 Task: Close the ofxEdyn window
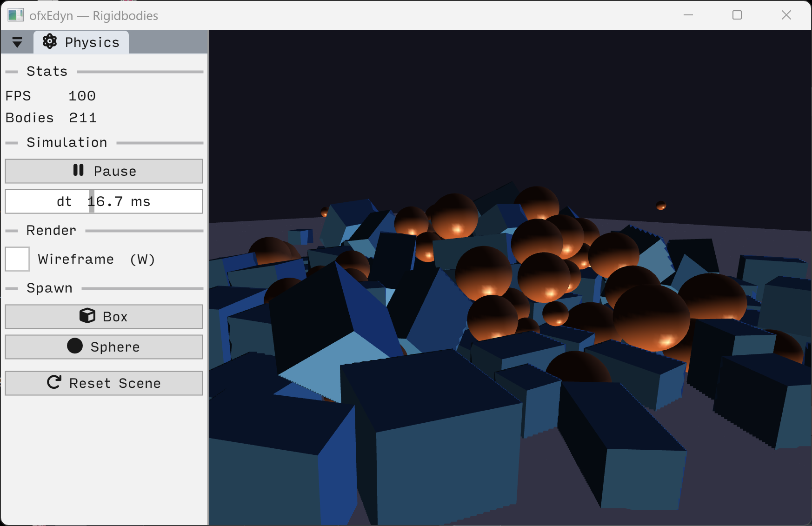tap(786, 15)
